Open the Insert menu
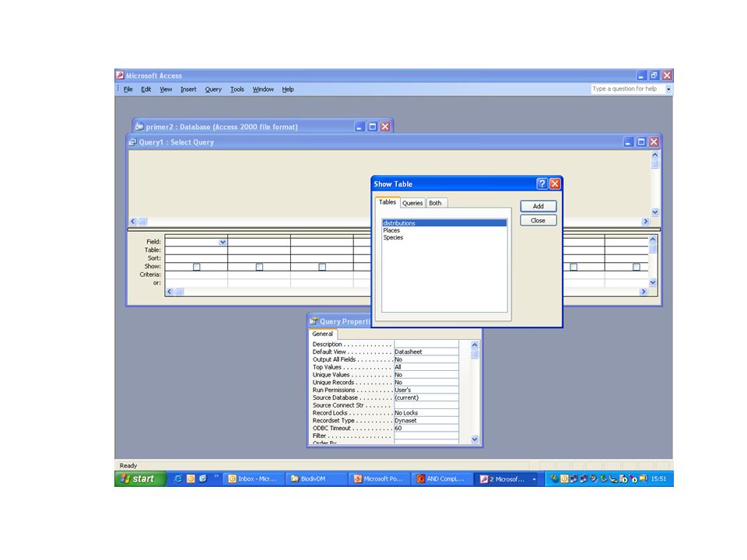The image size is (747, 560). tap(188, 89)
